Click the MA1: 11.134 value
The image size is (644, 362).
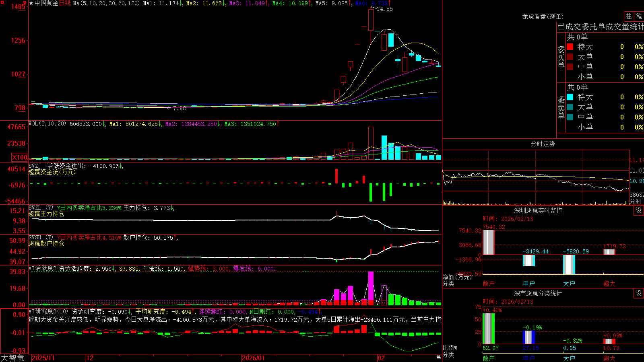[163, 3]
